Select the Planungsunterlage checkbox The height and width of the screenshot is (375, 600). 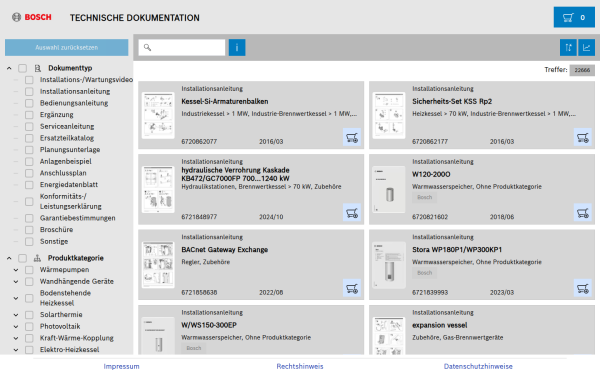pos(29,150)
